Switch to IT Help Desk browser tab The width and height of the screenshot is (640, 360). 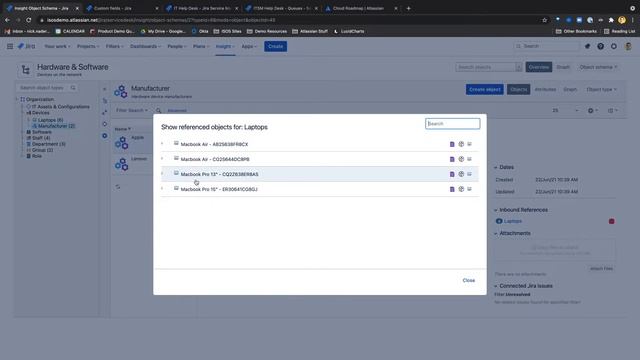pyautogui.click(x=202, y=8)
